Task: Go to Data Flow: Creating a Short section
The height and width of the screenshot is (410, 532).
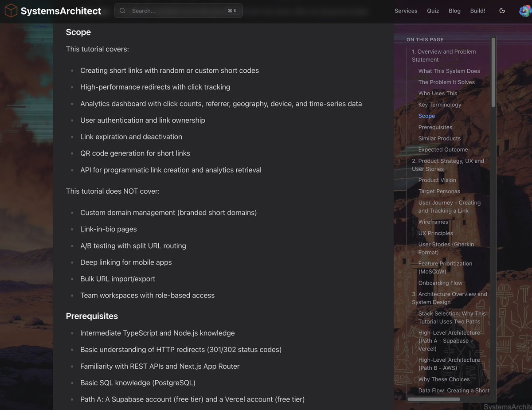Action: click(x=454, y=390)
